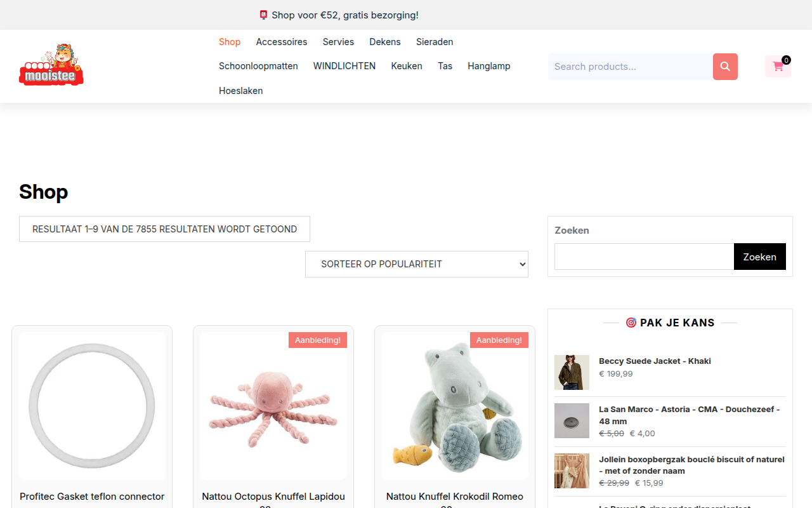Click the target icon beside PAK JE KANS

pyautogui.click(x=631, y=323)
